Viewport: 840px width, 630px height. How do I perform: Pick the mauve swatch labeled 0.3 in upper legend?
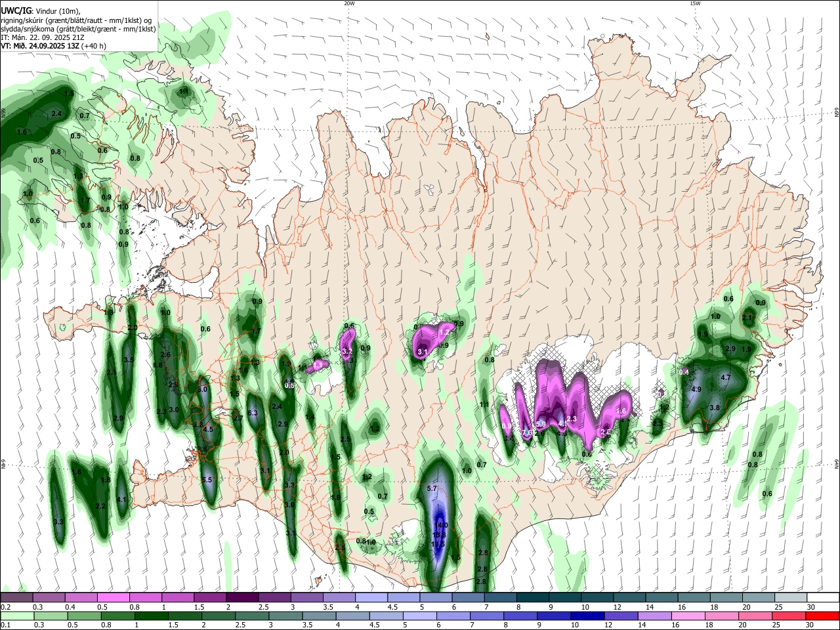tap(49, 598)
